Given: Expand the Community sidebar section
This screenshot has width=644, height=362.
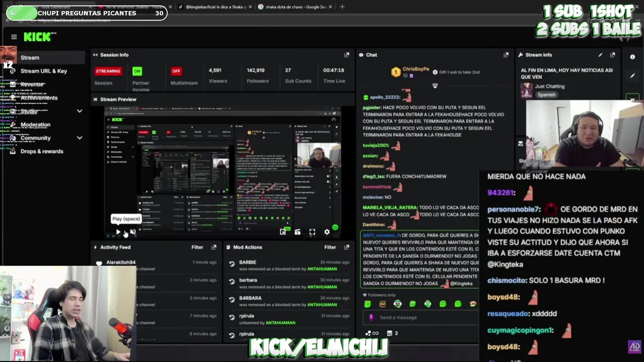Looking at the screenshot, I should (79, 138).
